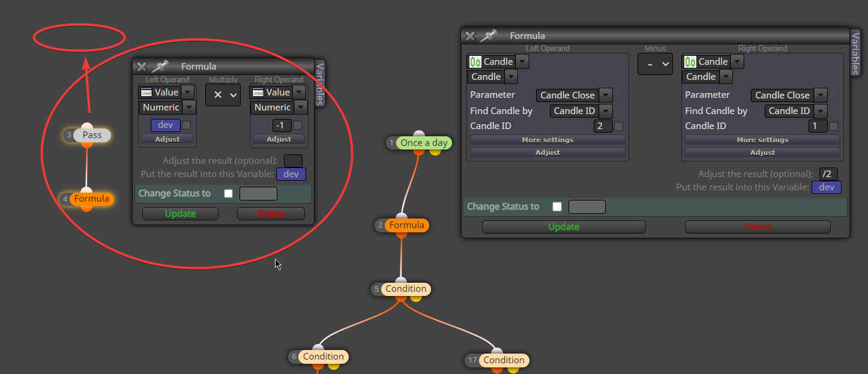Viewport: 868px width, 374px height.
Task: Close the Multiply Formula panel with X icon
Action: (142, 67)
